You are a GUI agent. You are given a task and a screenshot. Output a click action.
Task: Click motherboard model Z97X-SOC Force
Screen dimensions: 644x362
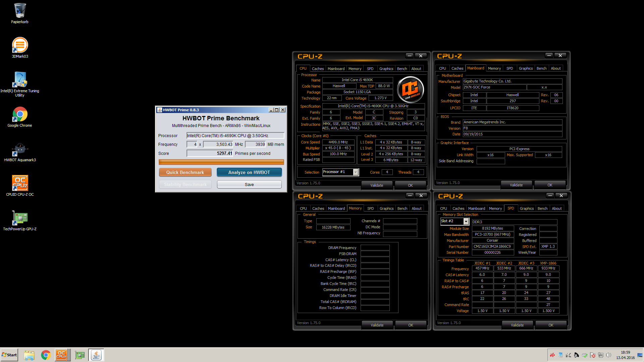(x=494, y=87)
